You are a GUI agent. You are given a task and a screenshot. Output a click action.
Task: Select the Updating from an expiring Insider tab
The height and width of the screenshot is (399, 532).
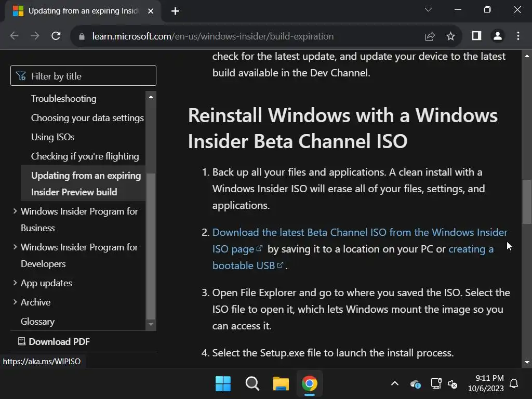[x=83, y=11]
